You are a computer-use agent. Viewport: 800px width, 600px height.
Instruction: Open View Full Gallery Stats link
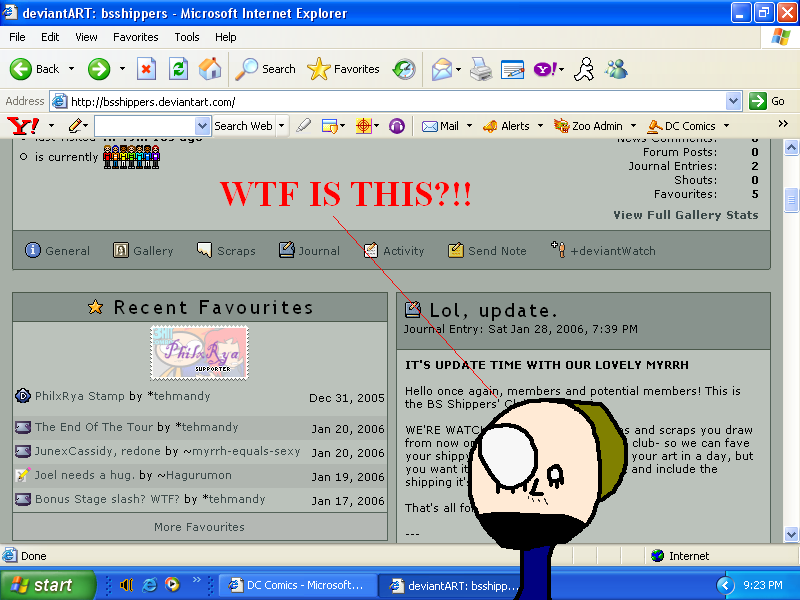tap(686, 215)
